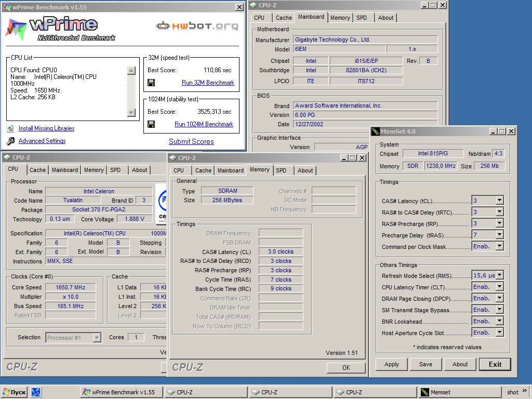The image size is (532, 399).
Task: Open the Command per Clock Mask dropdown
Action: pos(499,246)
